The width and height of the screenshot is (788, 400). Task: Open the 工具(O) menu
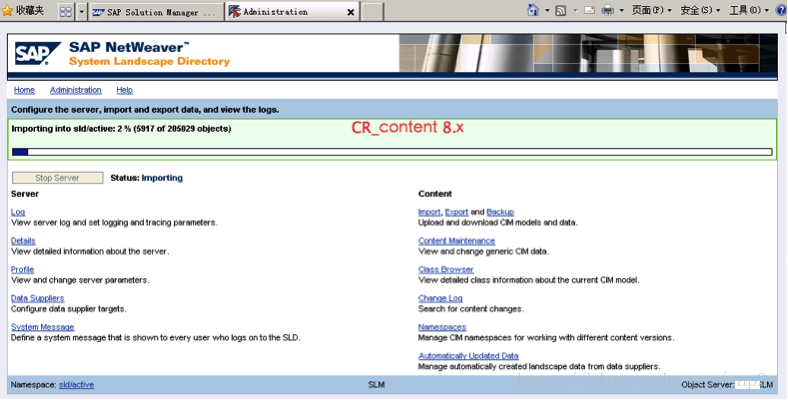pyautogui.click(x=749, y=11)
